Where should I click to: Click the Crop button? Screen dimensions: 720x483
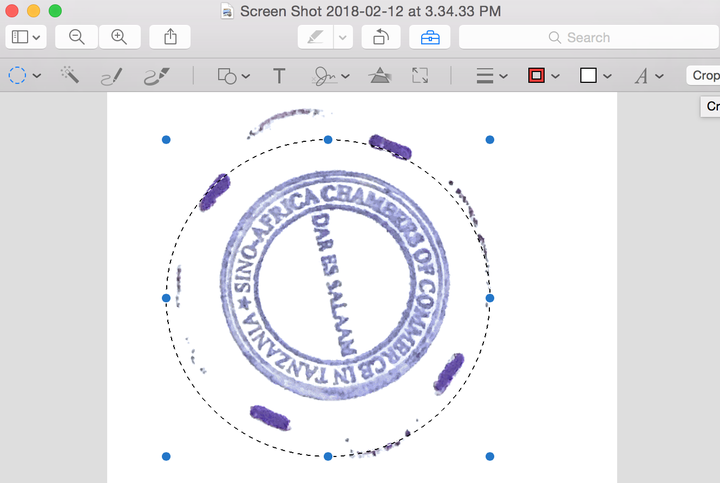coord(703,75)
